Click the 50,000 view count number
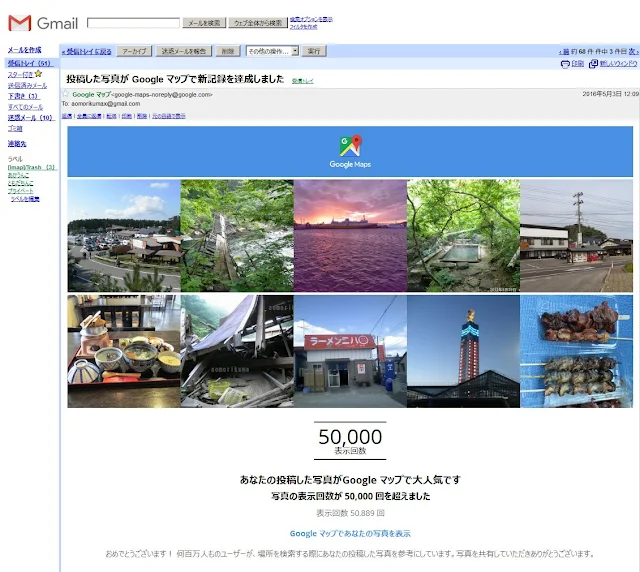Viewport: 640px width, 572px height. 350,436
